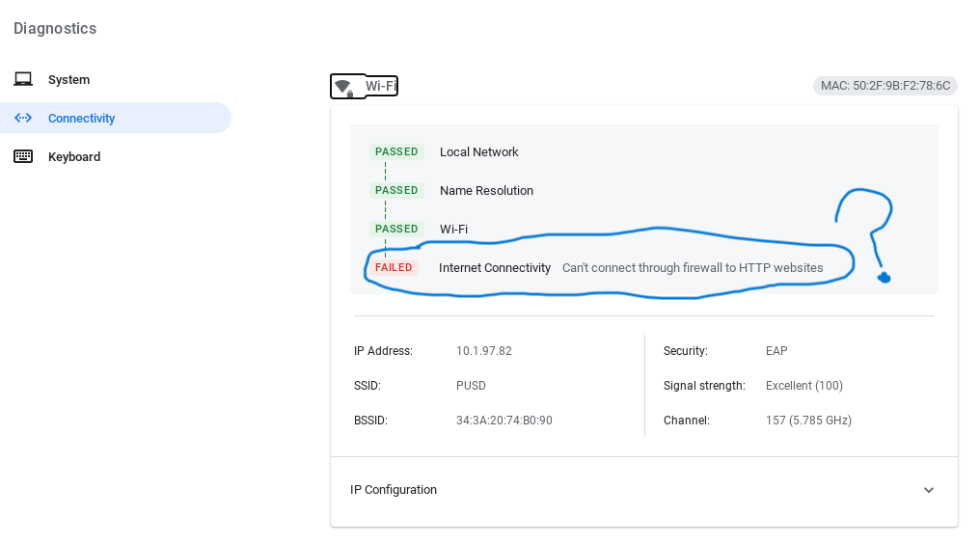Click the SSID value PUSD
Screen dimensions: 980x544
pyautogui.click(x=471, y=386)
